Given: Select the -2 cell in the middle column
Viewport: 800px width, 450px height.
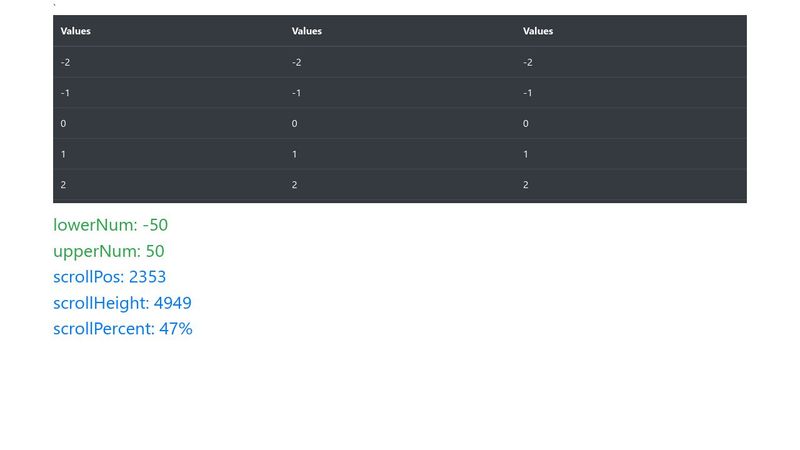Looking at the screenshot, I should (x=297, y=62).
